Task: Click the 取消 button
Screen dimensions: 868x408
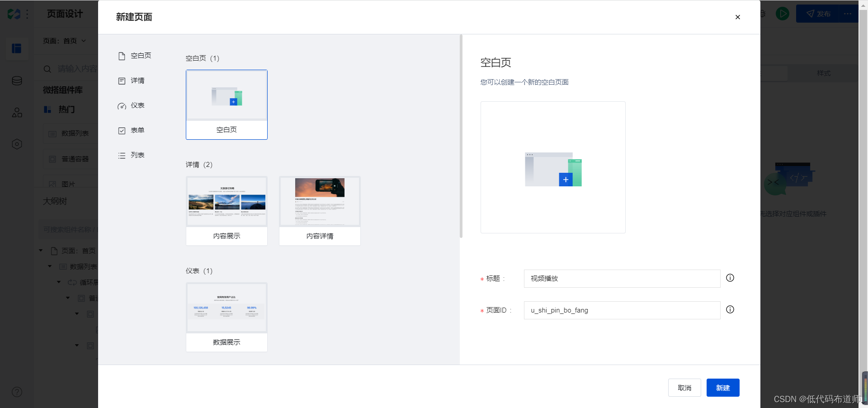Action: pyautogui.click(x=684, y=388)
